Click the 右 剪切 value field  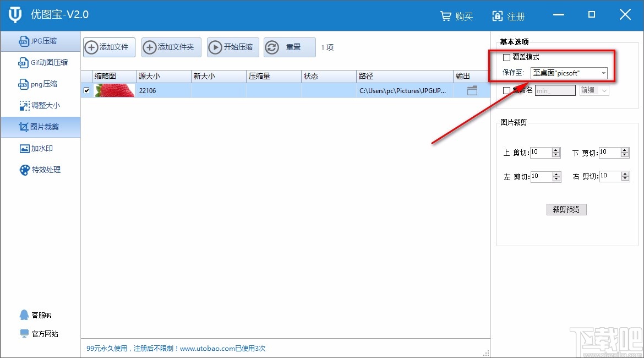[610, 176]
